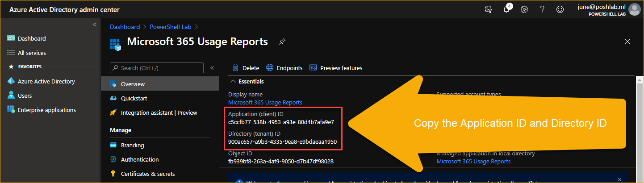
Task: Click the feedback smiley icon
Action: click(x=560, y=9)
